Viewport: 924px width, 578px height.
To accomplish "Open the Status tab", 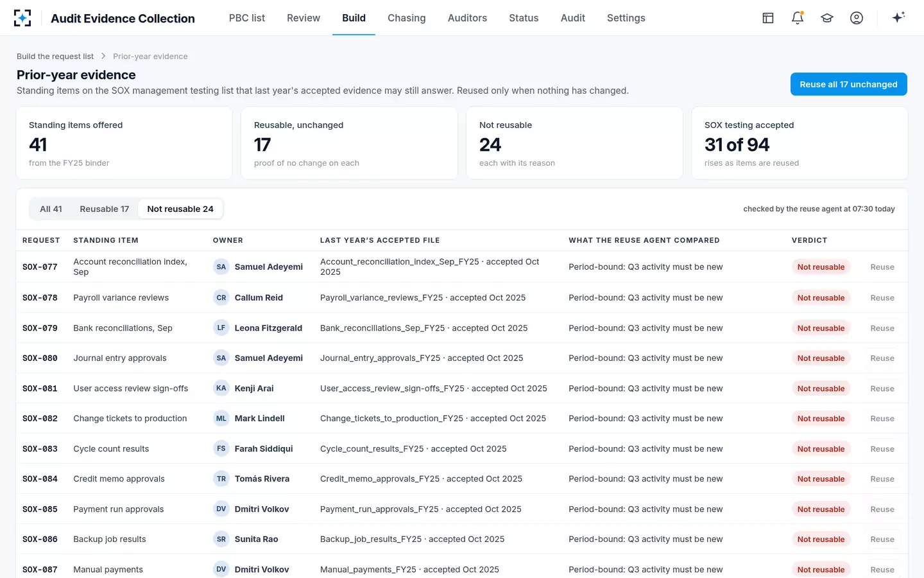I will [x=524, y=18].
